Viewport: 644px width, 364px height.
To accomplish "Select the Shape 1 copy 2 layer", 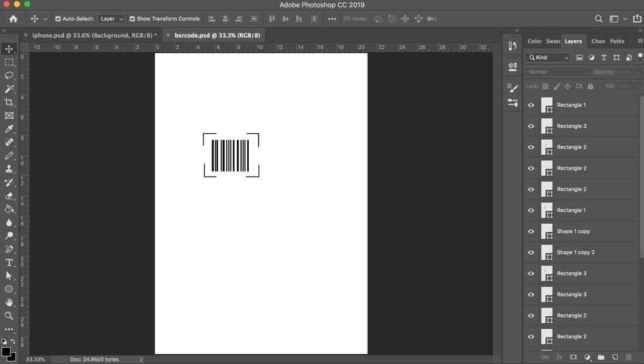I will [575, 253].
